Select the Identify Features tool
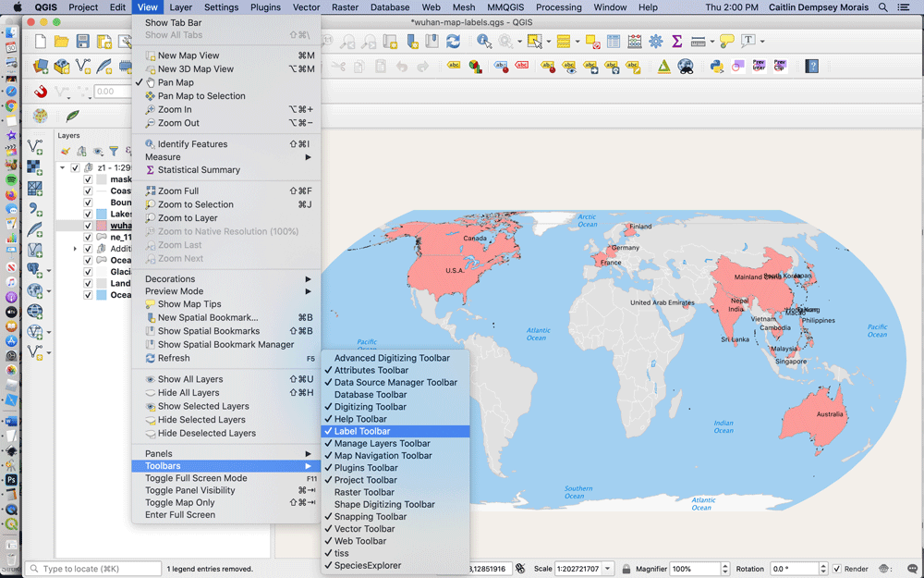 (x=484, y=42)
